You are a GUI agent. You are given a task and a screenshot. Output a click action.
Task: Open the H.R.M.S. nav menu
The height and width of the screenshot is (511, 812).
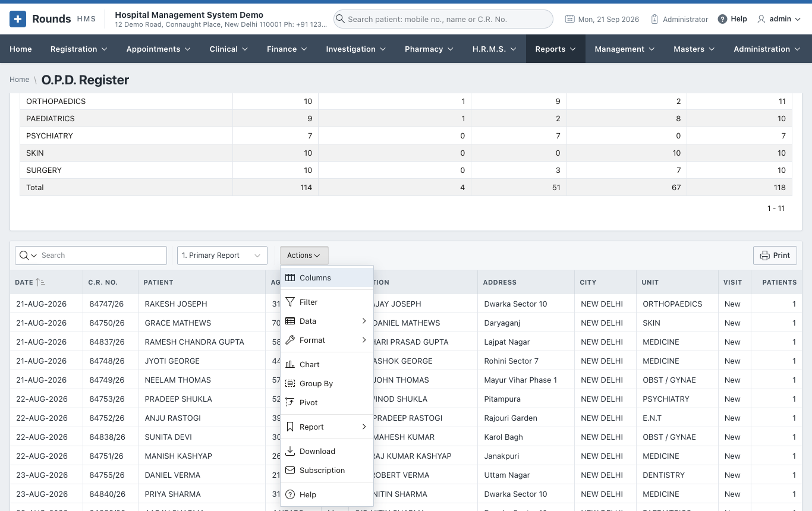point(495,49)
